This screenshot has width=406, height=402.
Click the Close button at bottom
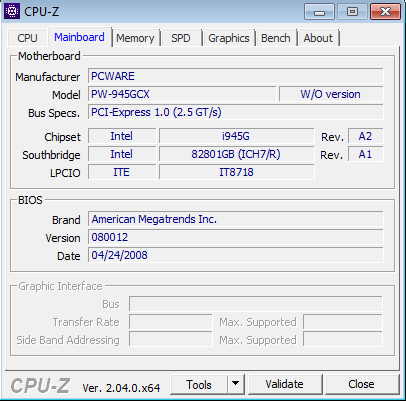click(x=361, y=384)
